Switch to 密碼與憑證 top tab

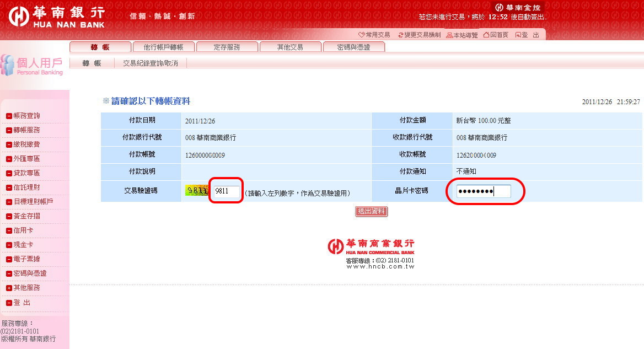pyautogui.click(x=354, y=47)
